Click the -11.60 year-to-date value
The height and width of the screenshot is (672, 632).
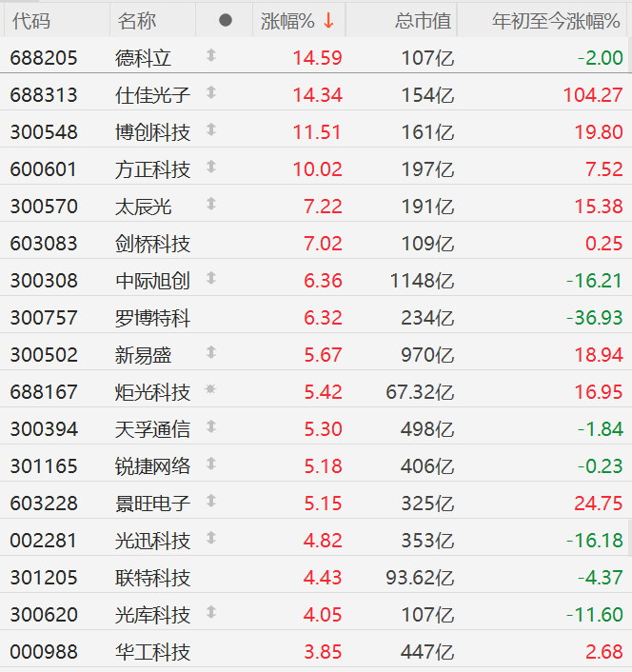point(595,615)
